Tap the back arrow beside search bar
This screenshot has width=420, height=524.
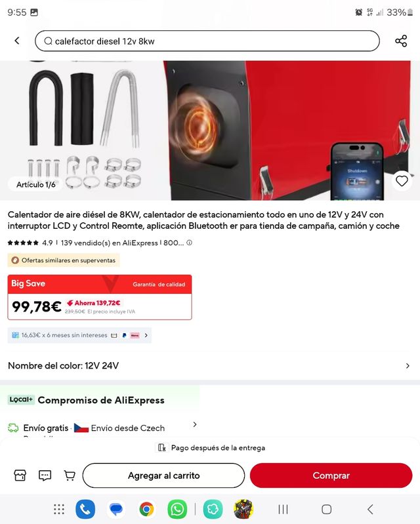(x=17, y=41)
